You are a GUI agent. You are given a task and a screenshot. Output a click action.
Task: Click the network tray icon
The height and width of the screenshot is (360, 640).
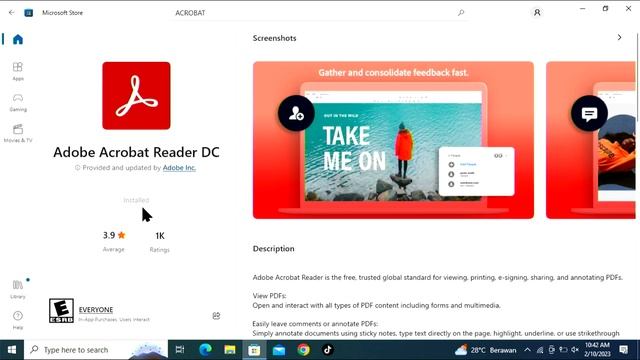click(540, 350)
